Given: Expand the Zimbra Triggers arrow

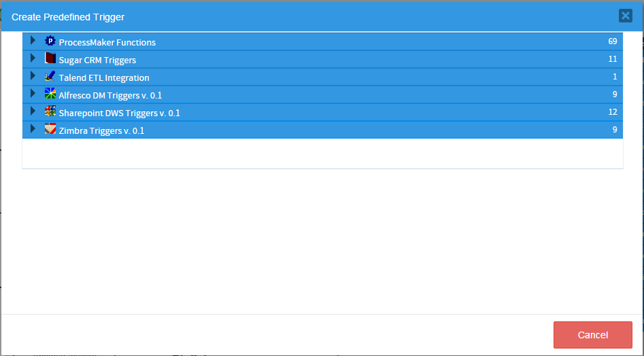Looking at the screenshot, I should [x=33, y=129].
